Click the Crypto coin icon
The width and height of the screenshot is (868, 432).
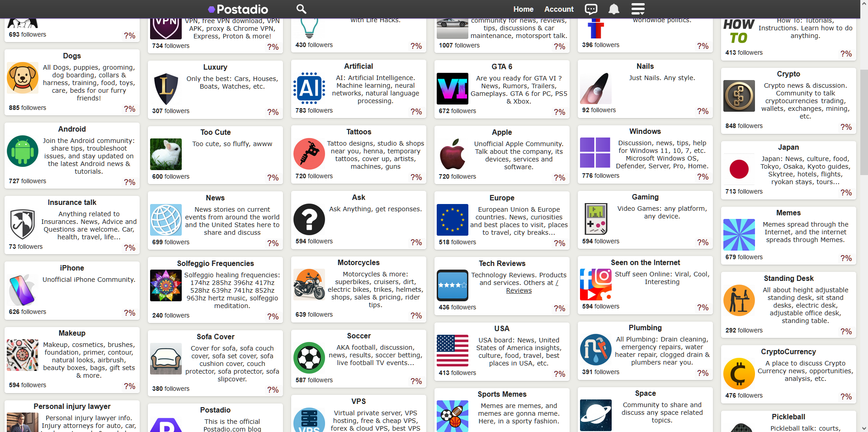coord(739,96)
